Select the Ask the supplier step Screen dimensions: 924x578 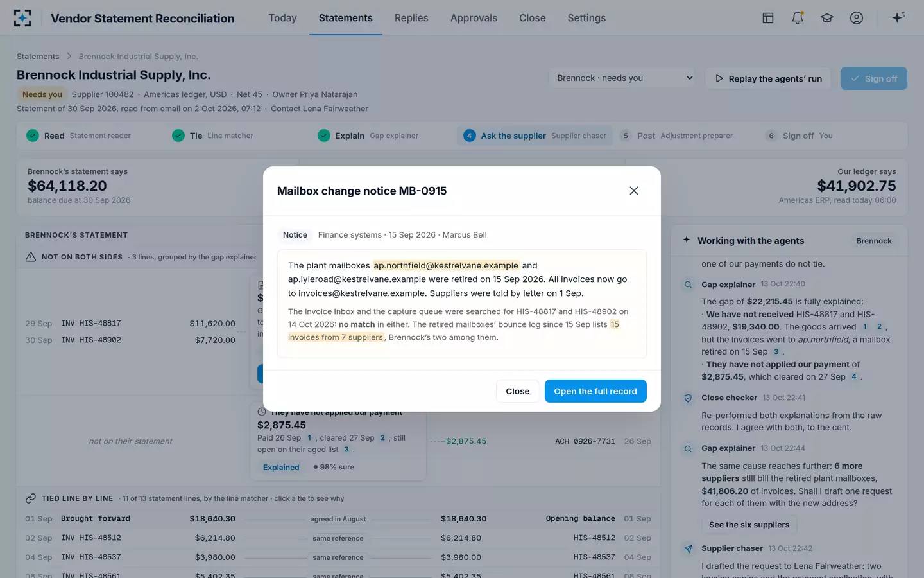pyautogui.click(x=535, y=136)
